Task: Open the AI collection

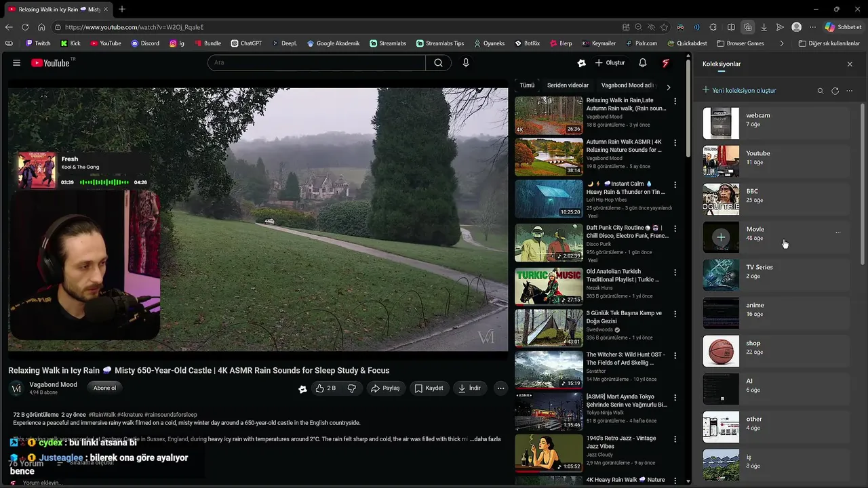Action: click(776, 389)
